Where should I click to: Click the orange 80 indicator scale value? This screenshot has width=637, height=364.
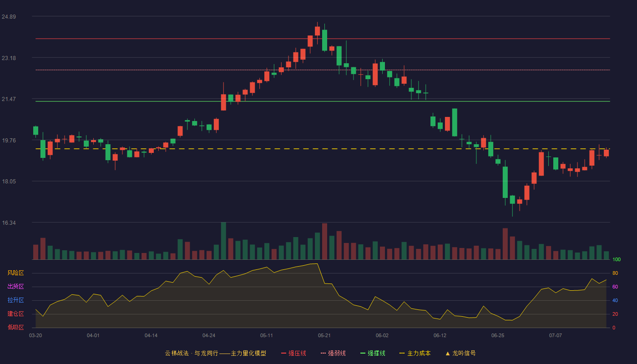(615, 273)
